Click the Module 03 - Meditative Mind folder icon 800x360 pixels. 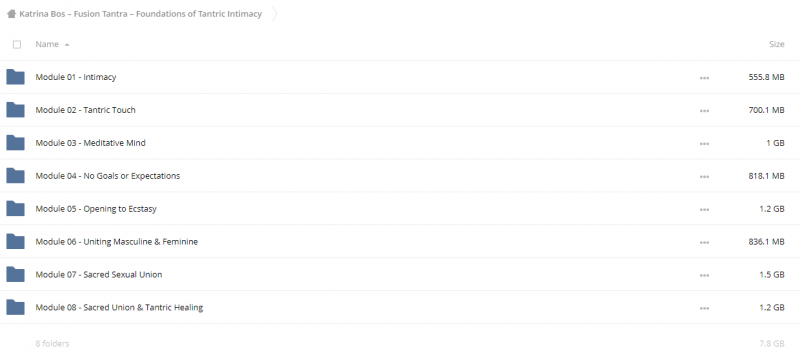[x=15, y=143]
